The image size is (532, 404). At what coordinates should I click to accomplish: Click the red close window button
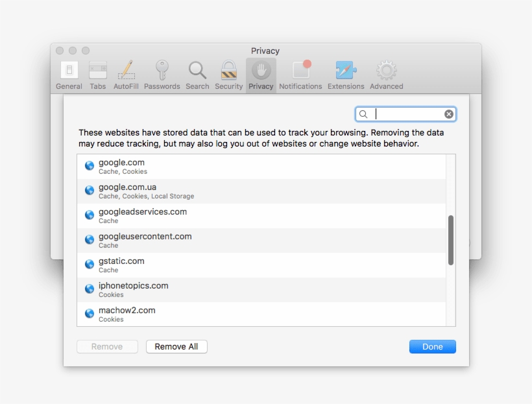[x=60, y=51]
